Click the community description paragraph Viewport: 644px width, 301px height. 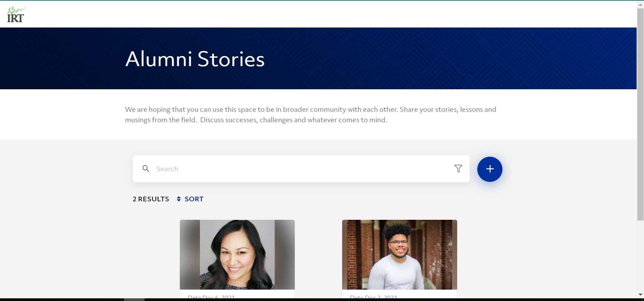tap(310, 114)
